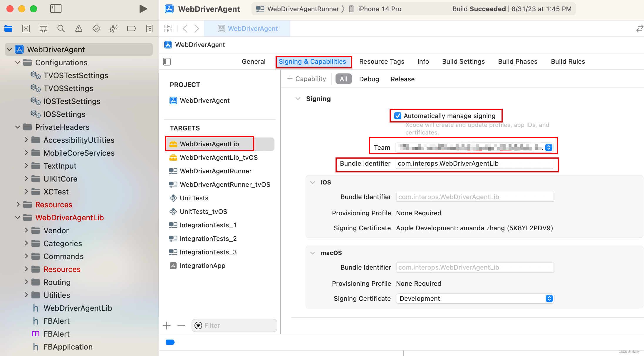This screenshot has width=644, height=356.
Task: Collapse the WebDriverAgent project root
Action: point(9,50)
